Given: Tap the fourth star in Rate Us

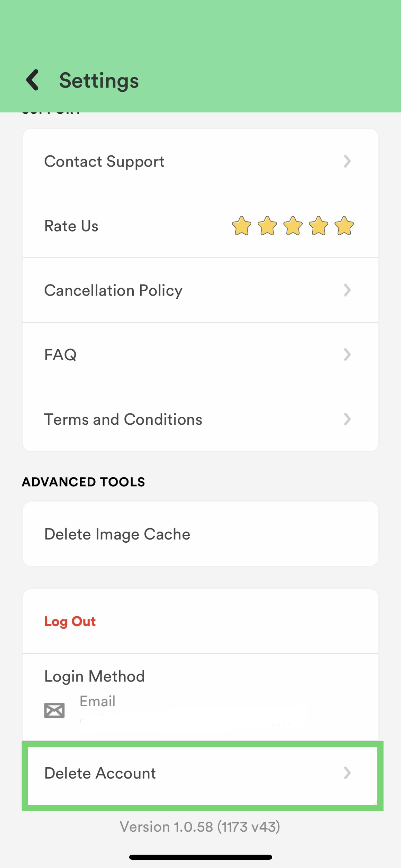Looking at the screenshot, I should [x=319, y=226].
